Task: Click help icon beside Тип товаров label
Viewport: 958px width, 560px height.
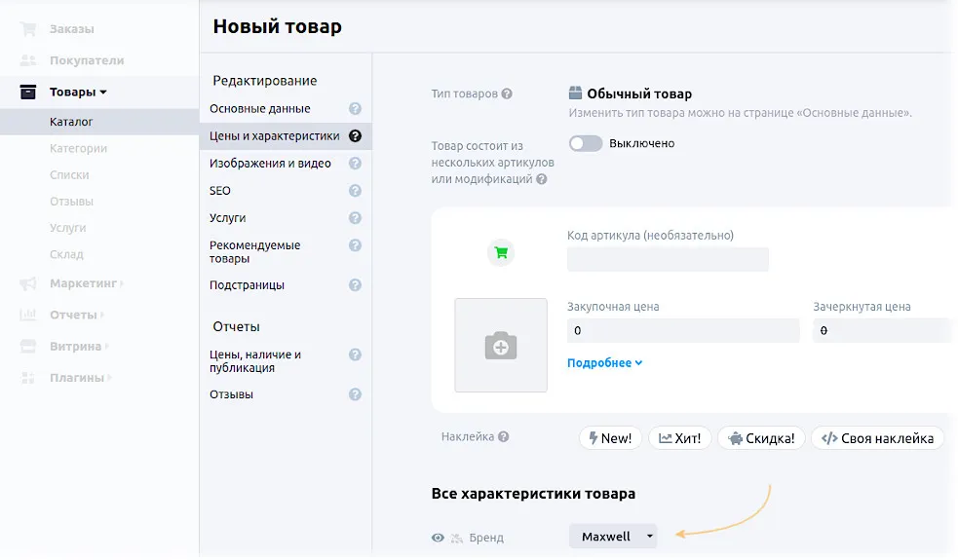Action: coord(507,94)
